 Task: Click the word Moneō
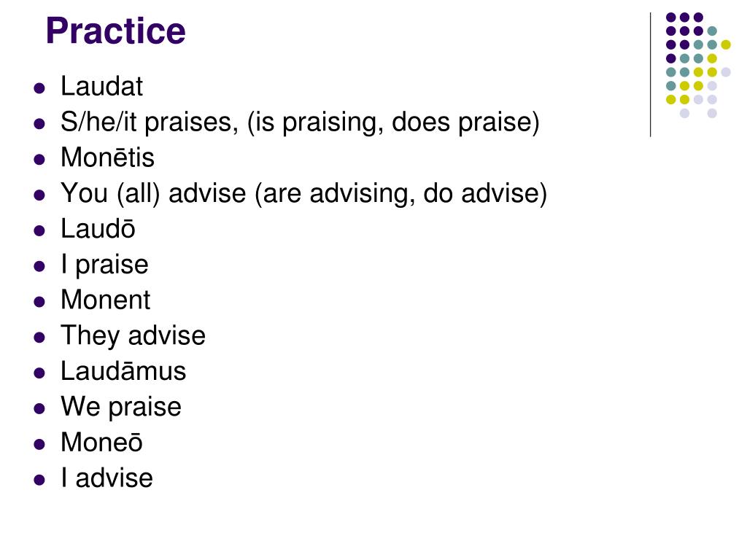[102, 443]
